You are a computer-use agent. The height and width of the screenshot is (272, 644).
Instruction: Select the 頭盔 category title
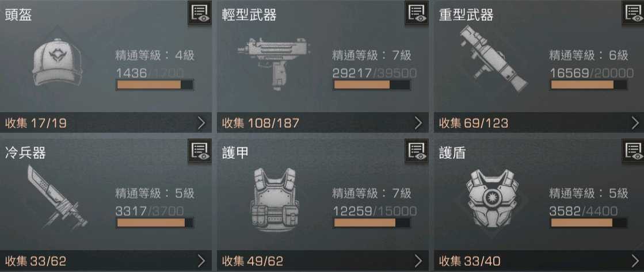coord(18,15)
